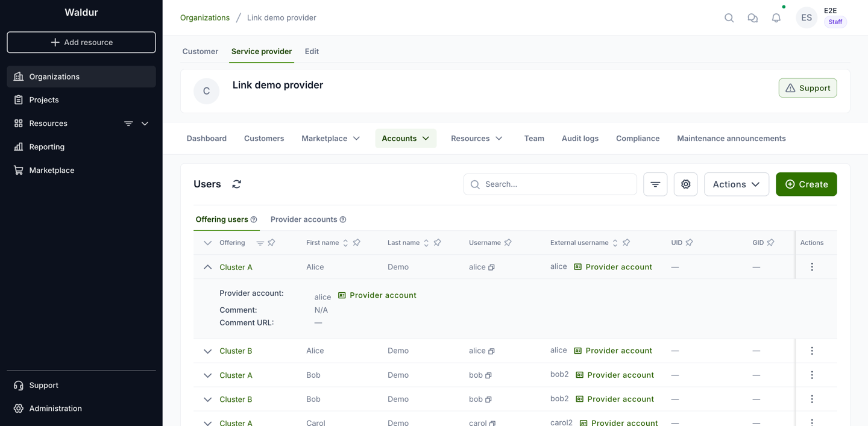This screenshot has width=868, height=426.
Task: Pin the GID column
Action: [771, 243]
